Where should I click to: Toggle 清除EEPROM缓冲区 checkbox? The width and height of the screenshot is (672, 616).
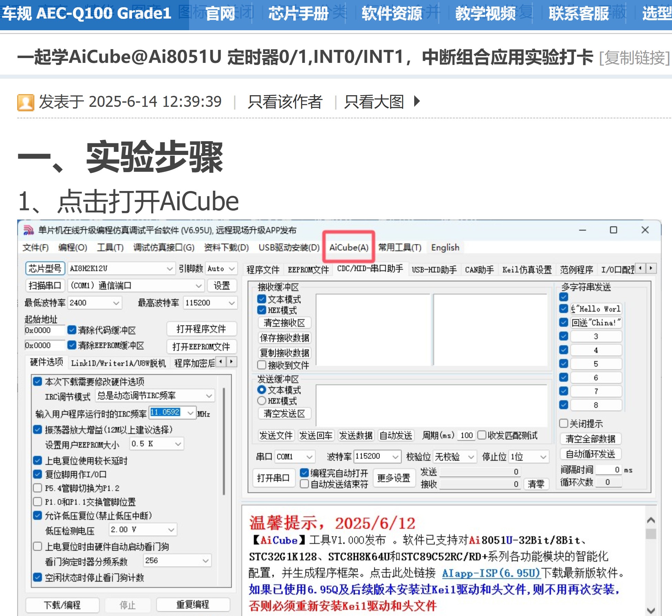pos(71,345)
